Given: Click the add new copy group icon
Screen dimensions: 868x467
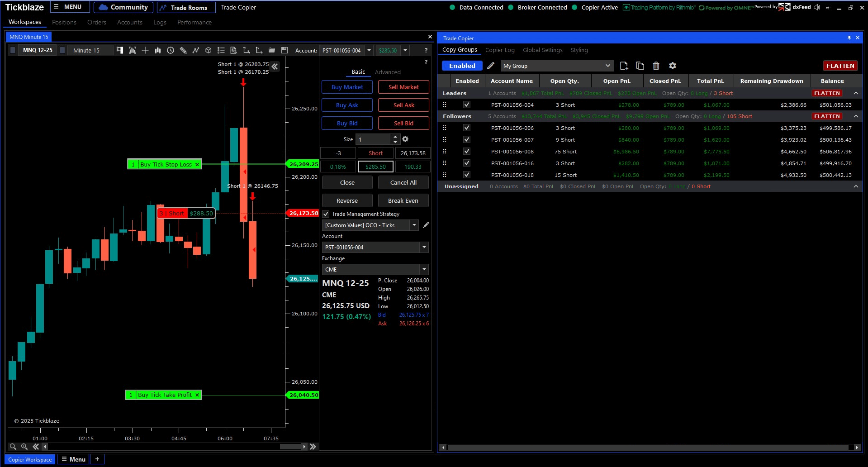Looking at the screenshot, I should point(624,66).
